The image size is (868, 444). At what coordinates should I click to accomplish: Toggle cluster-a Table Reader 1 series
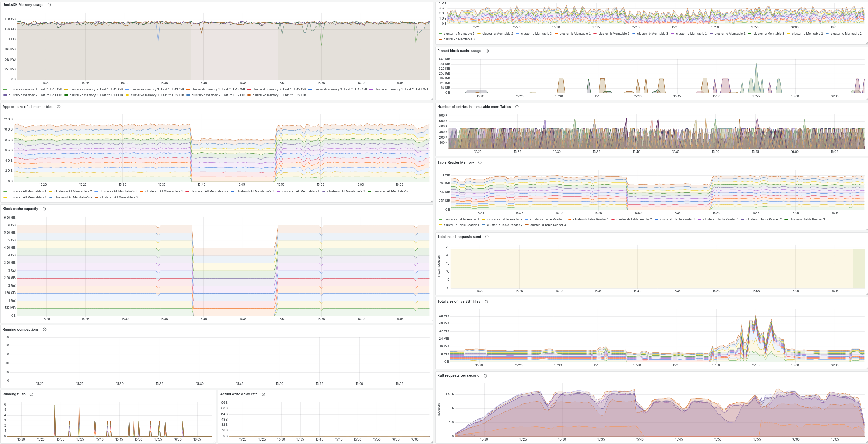point(461,219)
